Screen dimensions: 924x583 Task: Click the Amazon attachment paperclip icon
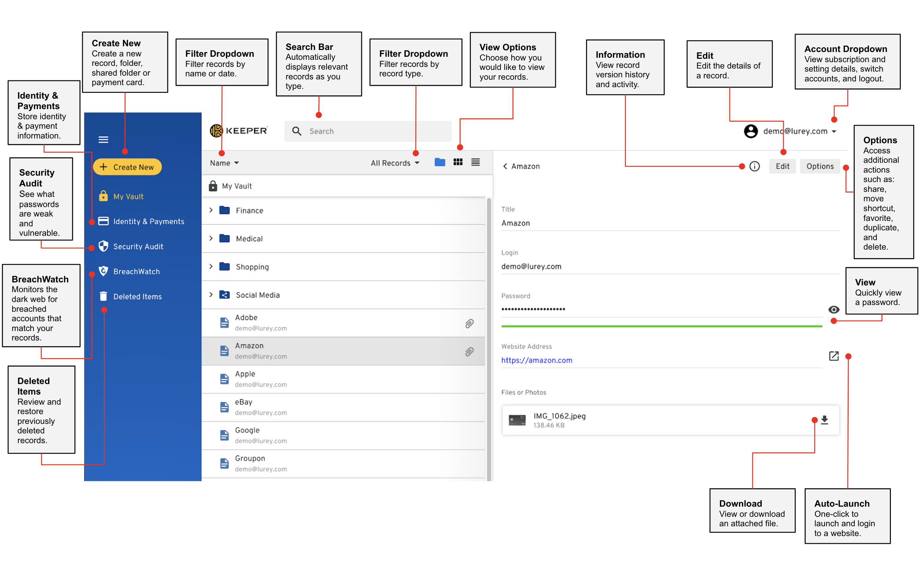click(x=469, y=352)
